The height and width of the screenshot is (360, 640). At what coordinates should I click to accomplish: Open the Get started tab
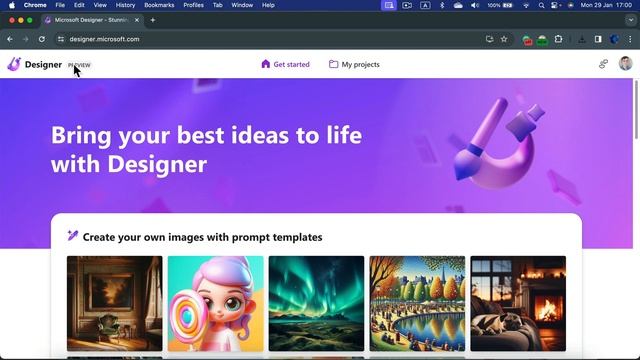coord(286,64)
